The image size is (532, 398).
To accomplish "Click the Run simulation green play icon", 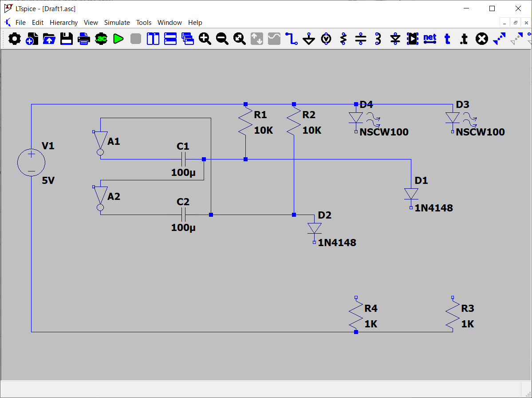I will pyautogui.click(x=118, y=39).
